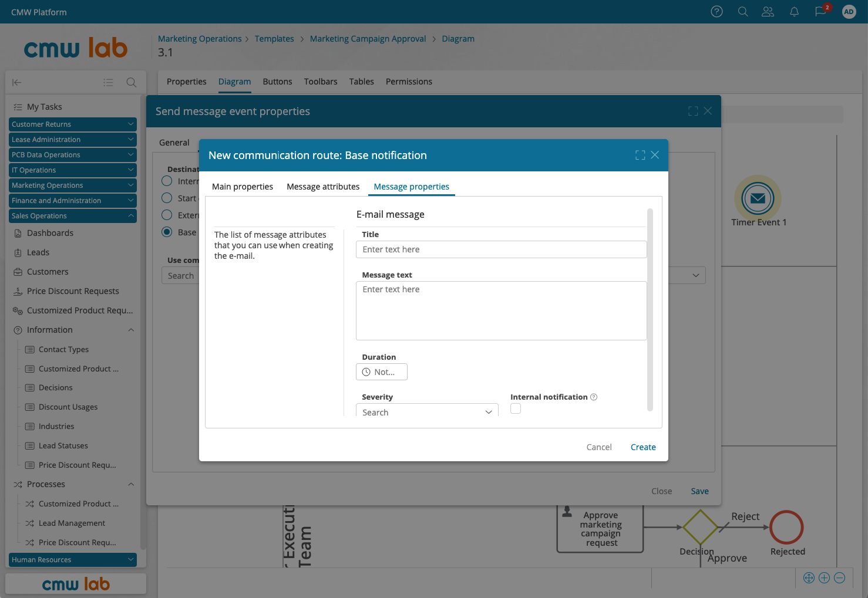Click the zoom in diagram icon

[824, 578]
